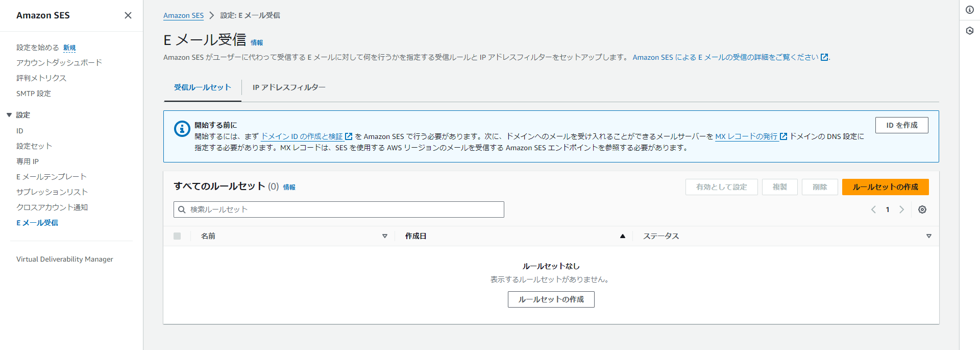The width and height of the screenshot is (980, 350).
Task: Click the 有効として設定 button
Action: 722,187
